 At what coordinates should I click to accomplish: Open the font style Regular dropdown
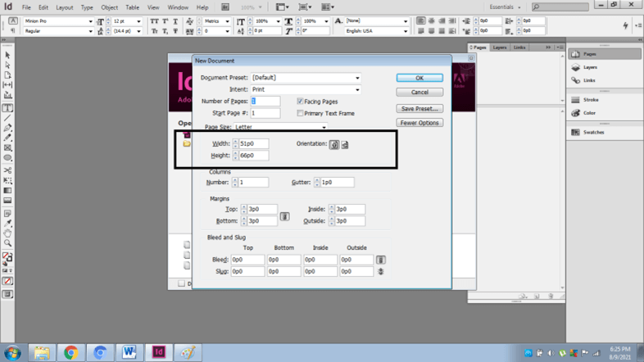(90, 31)
